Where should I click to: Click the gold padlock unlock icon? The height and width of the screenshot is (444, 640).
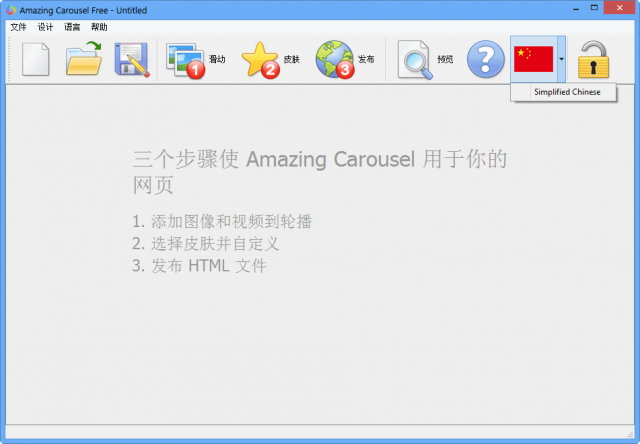[593, 60]
